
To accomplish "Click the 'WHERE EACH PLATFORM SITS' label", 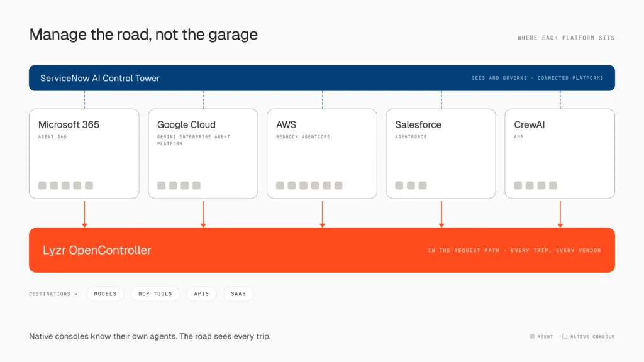I will pos(566,38).
